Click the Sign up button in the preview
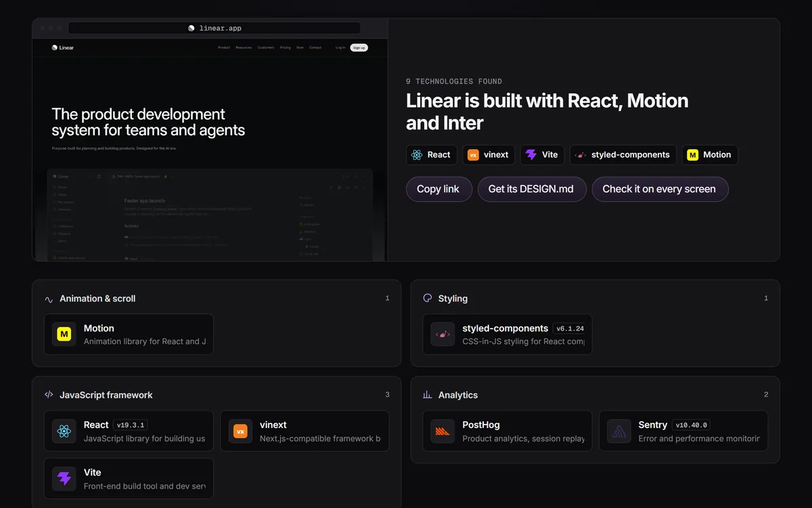This screenshot has height=508, width=812. coord(359,47)
